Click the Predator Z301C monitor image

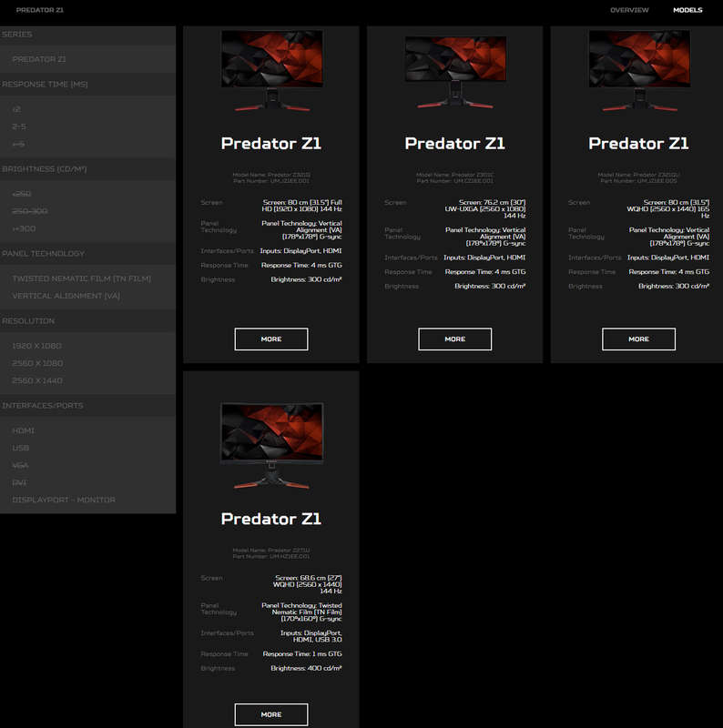pyautogui.click(x=455, y=72)
